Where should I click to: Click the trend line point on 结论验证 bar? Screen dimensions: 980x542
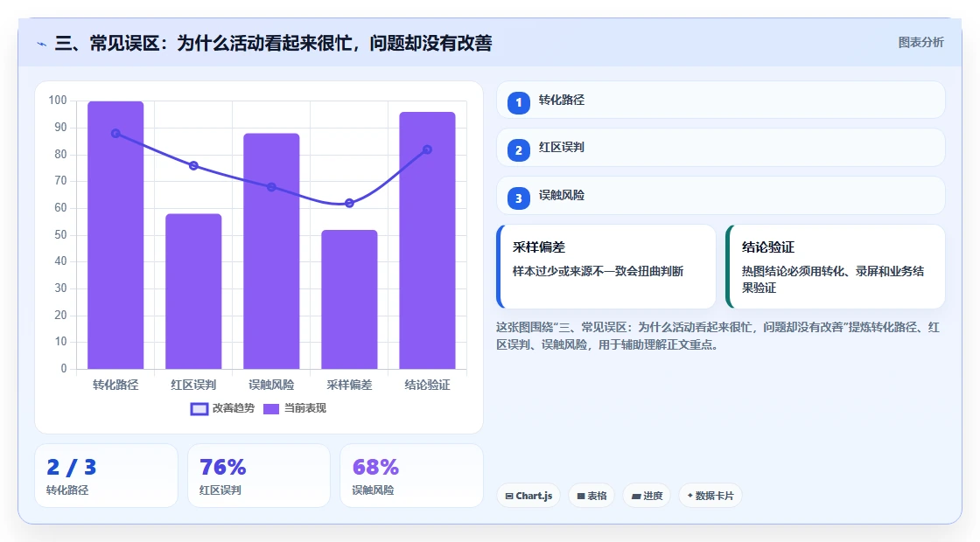[428, 149]
